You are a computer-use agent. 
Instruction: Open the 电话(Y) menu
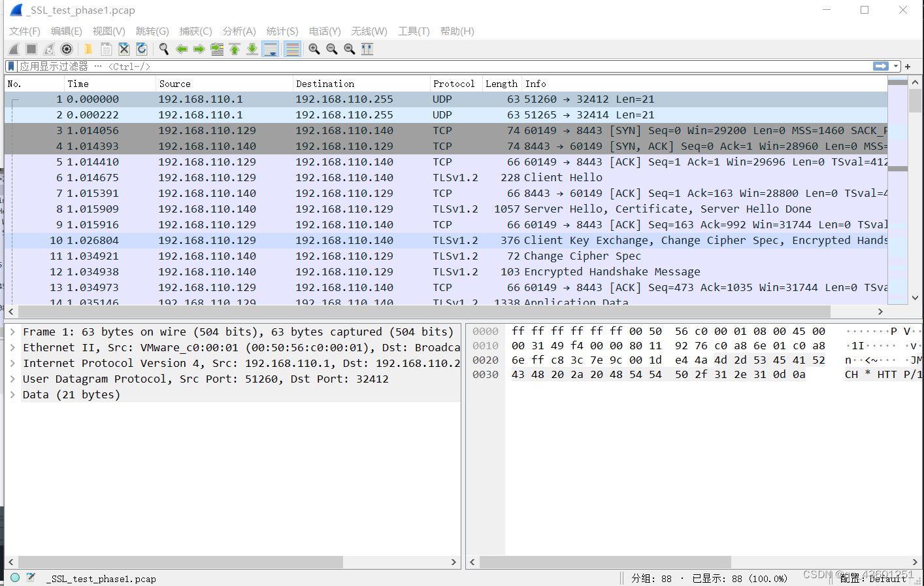(325, 31)
